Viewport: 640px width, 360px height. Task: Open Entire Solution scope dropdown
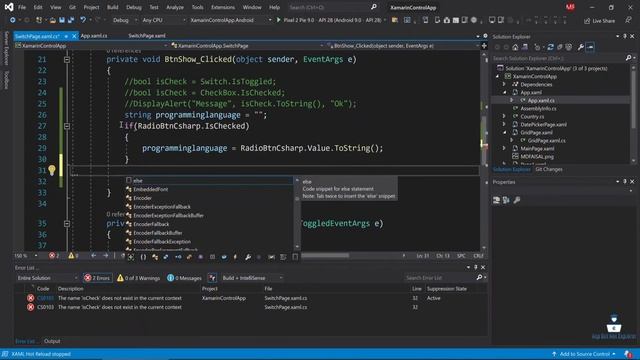pos(47,278)
